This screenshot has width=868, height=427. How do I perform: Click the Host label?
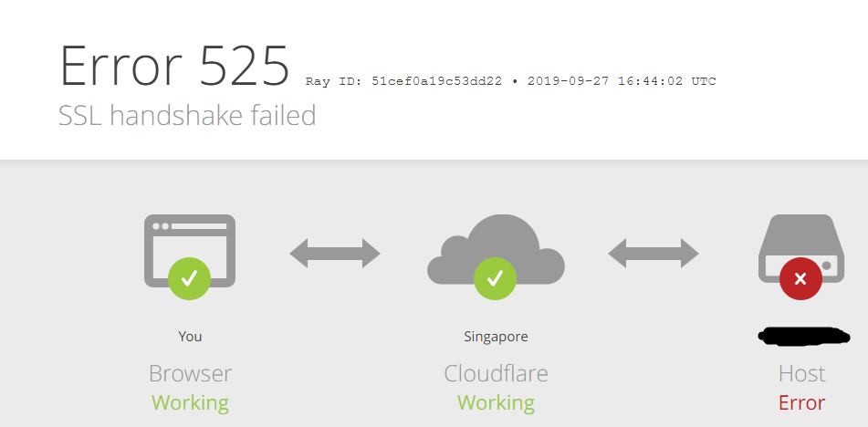point(801,374)
